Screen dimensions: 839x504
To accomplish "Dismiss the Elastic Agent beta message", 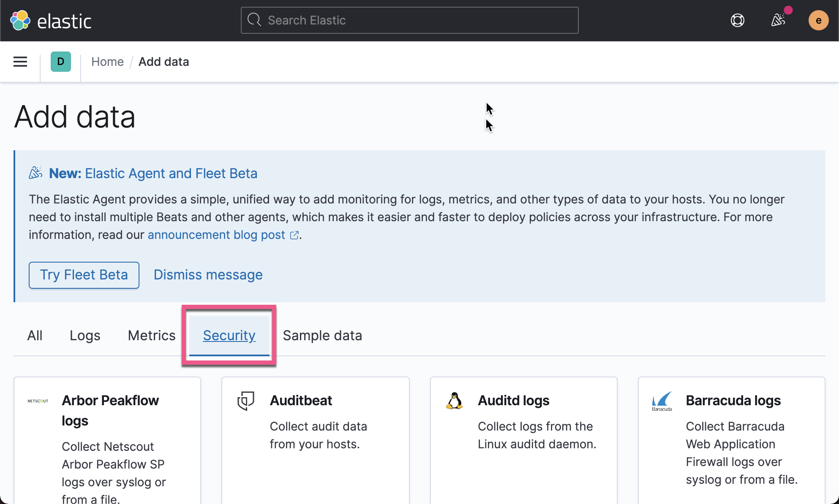I will point(208,275).
